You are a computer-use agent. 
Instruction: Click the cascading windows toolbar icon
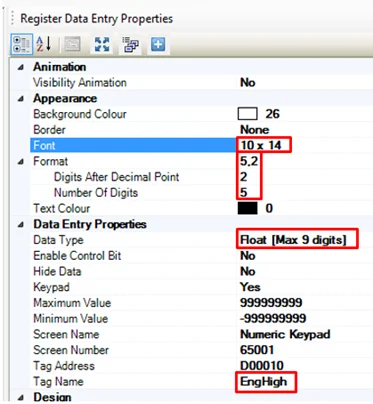[x=130, y=44]
